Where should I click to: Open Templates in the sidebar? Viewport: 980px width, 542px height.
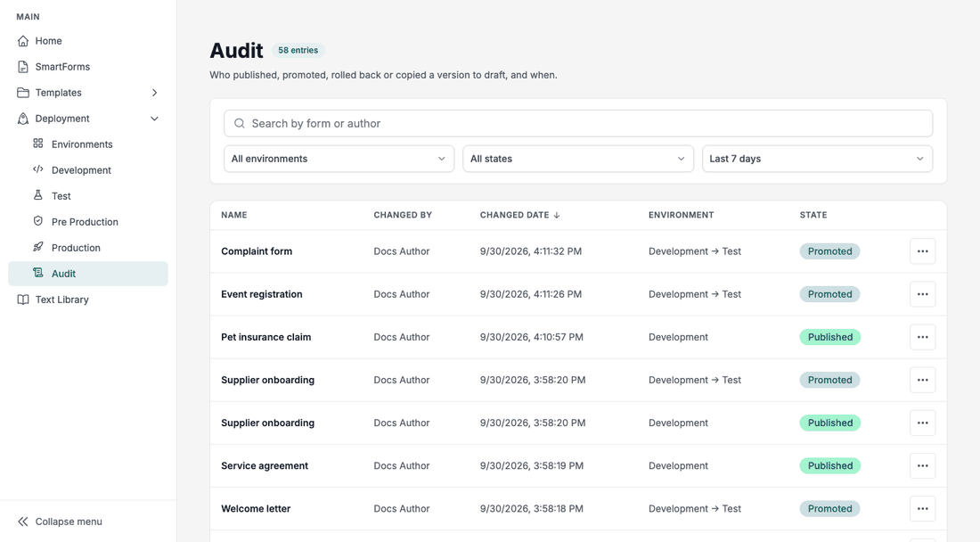88,93
